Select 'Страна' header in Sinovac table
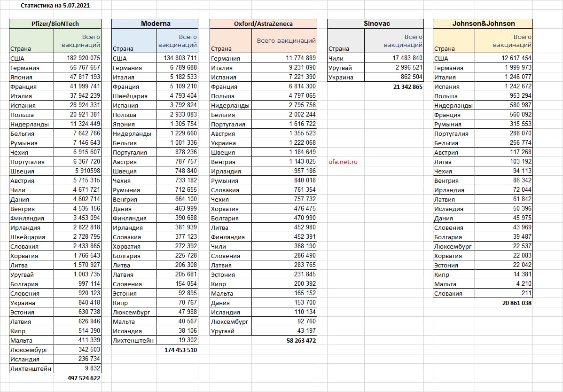Image resolution: width=563 pixels, height=392 pixels. coord(346,41)
